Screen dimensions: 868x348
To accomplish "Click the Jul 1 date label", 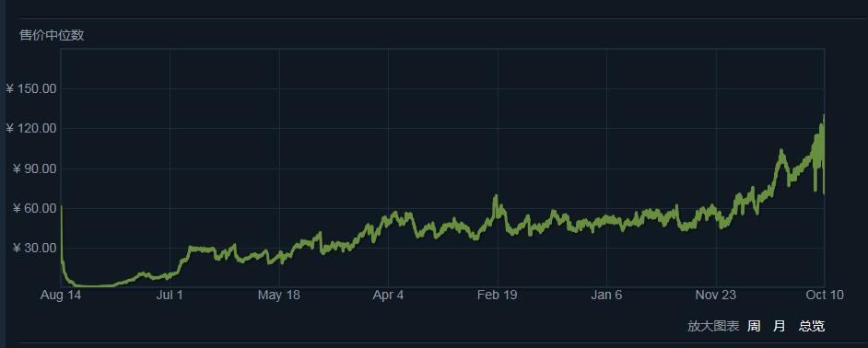I will (x=170, y=296).
